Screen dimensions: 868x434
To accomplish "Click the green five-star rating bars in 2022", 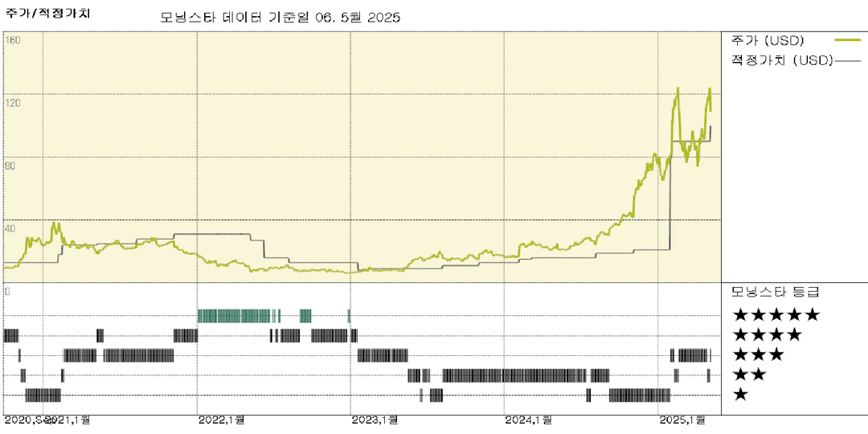I will [233, 315].
